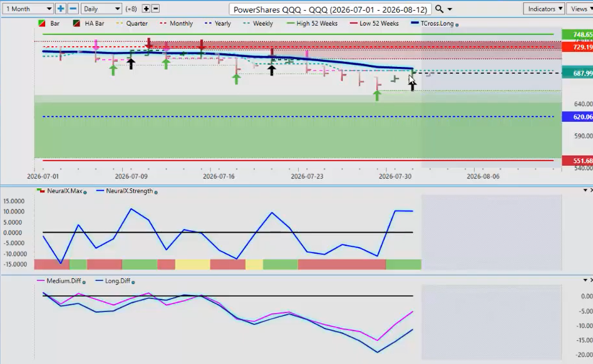
Task: Toggle the HA Bar legend indicator
Action: point(88,23)
